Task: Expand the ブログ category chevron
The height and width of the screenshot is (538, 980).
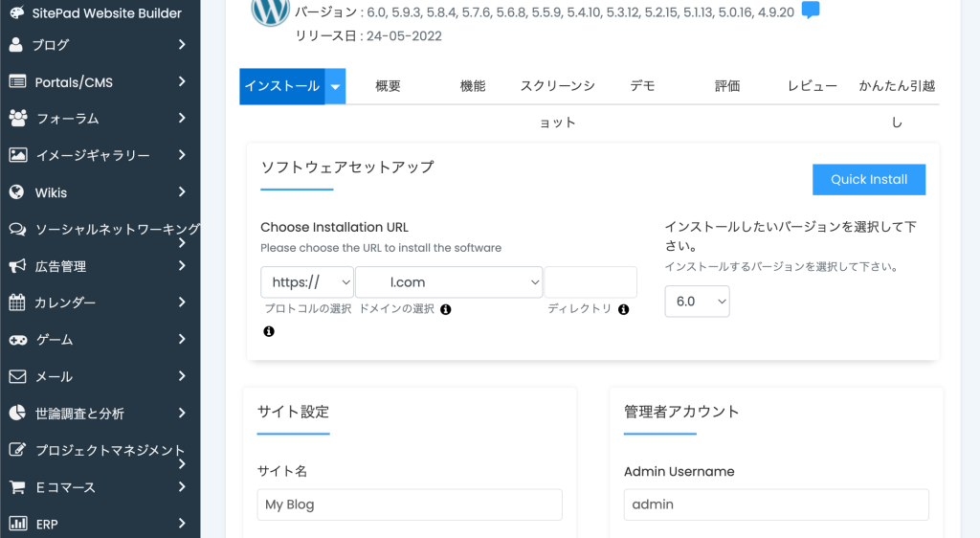Action: [x=182, y=44]
